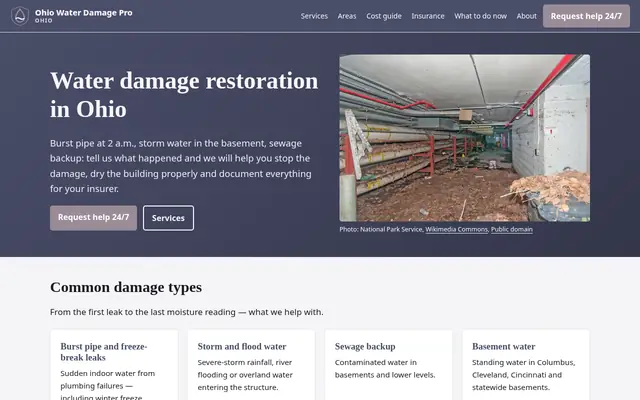Click the water-drop shield logo icon

(x=20, y=16)
